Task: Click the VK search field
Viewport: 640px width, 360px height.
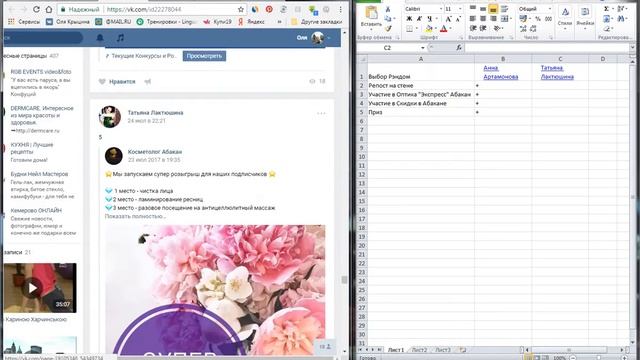Action: pos(42,38)
